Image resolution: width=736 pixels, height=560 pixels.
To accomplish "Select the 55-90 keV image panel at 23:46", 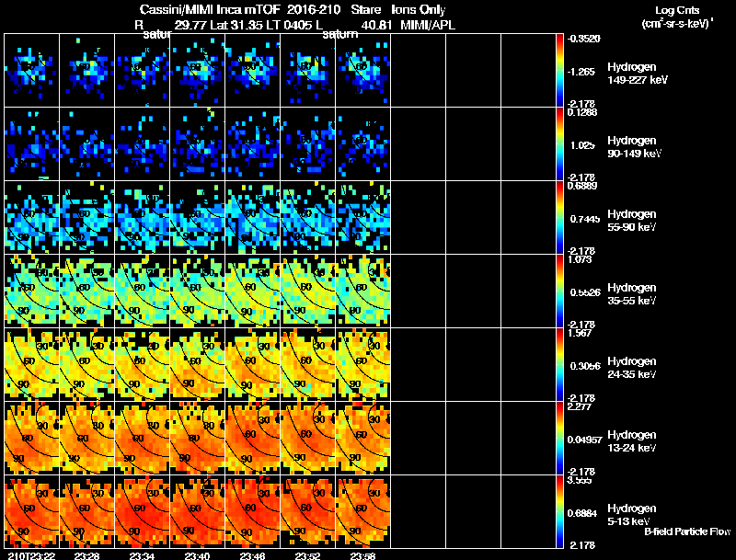I will click(253, 218).
